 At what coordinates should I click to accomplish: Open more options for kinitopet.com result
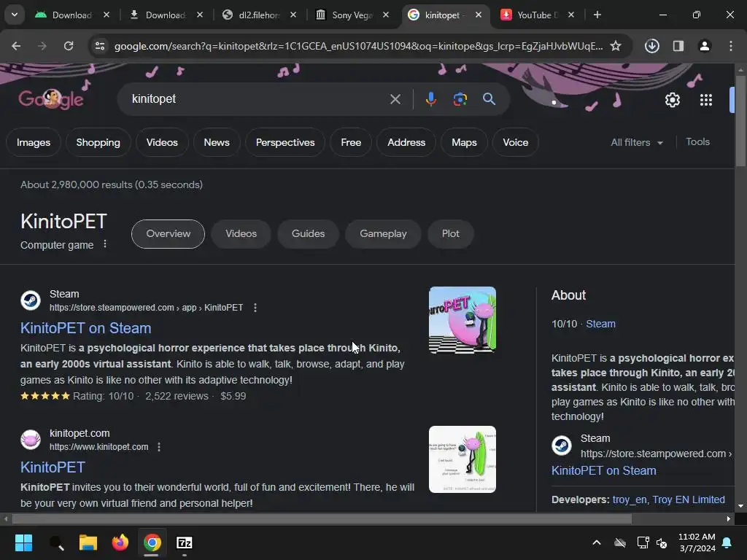click(x=159, y=447)
